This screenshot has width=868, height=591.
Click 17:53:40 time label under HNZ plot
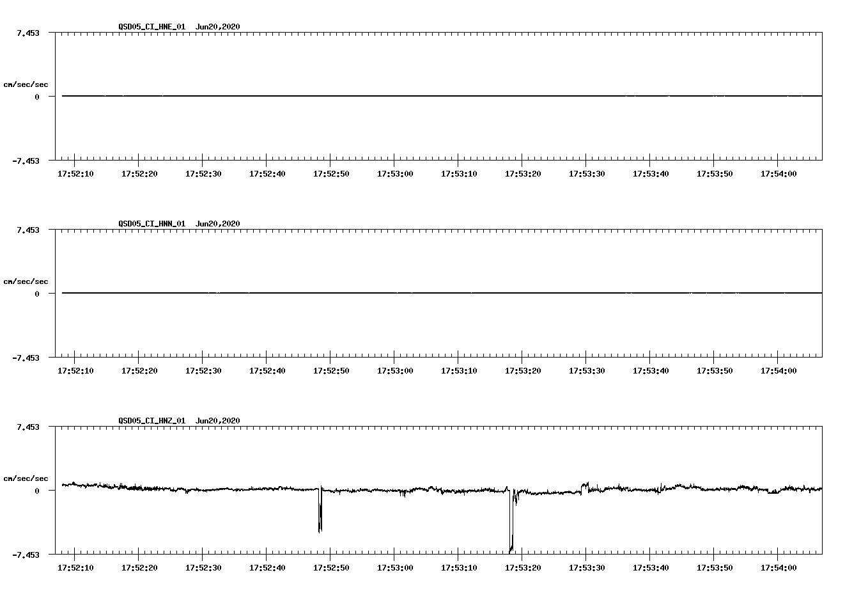pyautogui.click(x=651, y=567)
